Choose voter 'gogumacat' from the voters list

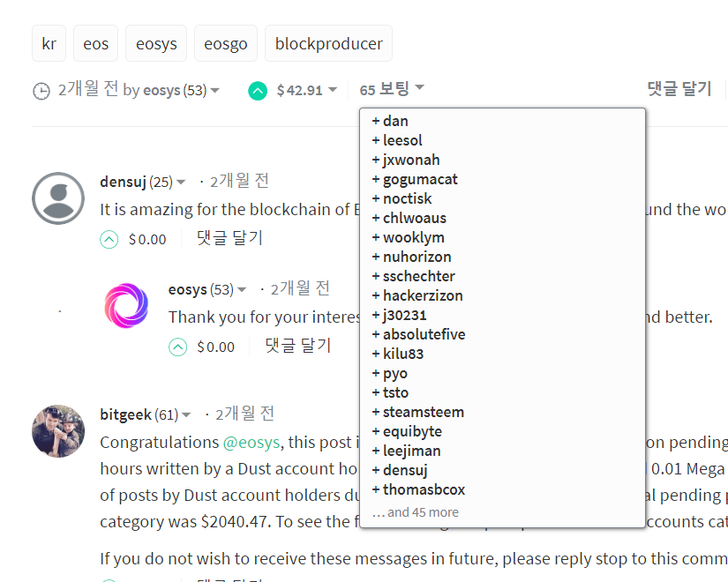click(x=419, y=179)
